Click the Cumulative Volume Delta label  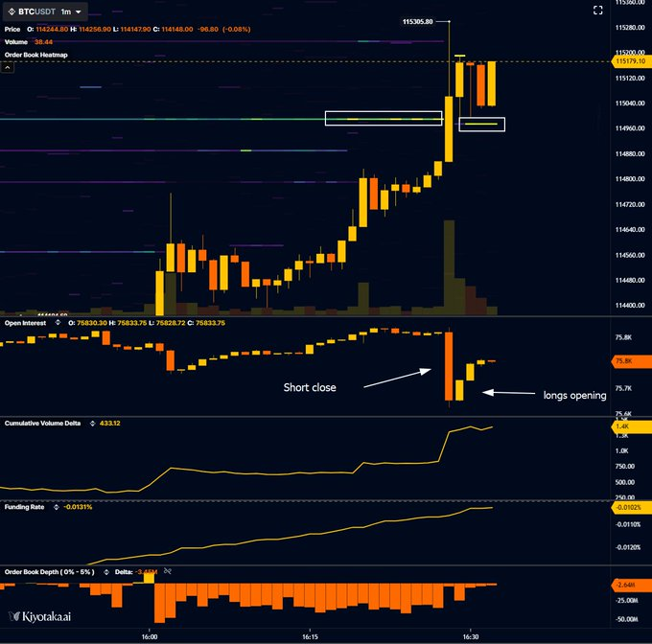[x=45, y=424]
